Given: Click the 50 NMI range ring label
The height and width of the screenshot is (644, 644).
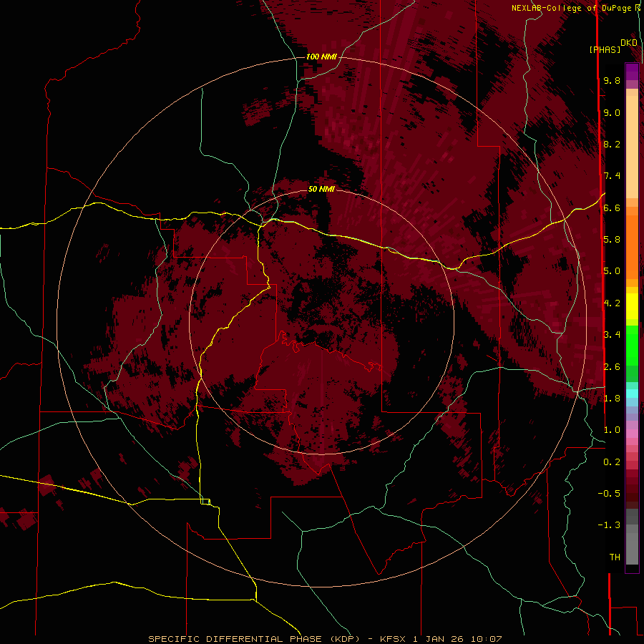Looking at the screenshot, I should (321, 189).
